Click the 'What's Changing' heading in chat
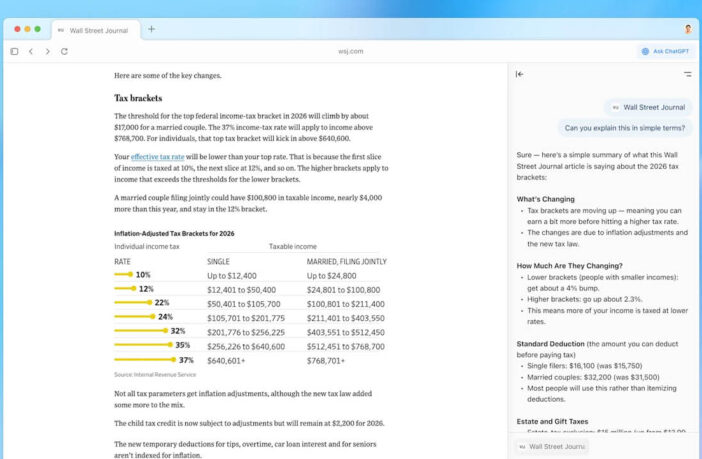Screen dimensions: 702x459 pos(545,199)
